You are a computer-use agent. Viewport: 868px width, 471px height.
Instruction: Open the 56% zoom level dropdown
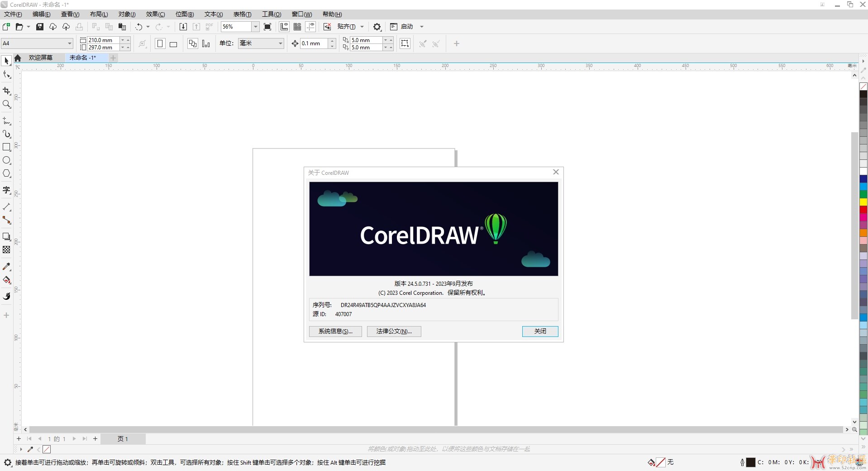pyautogui.click(x=255, y=27)
